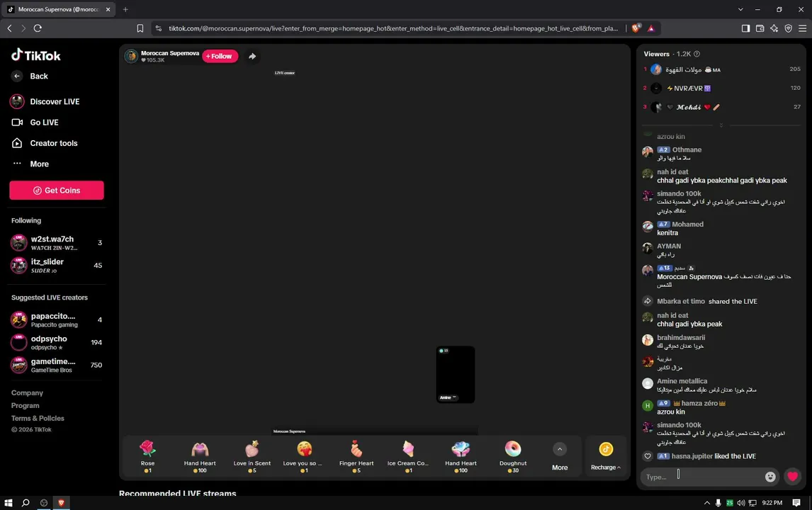The height and width of the screenshot is (510, 812).
Task: Open Creator tools in sidebar
Action: [44, 143]
